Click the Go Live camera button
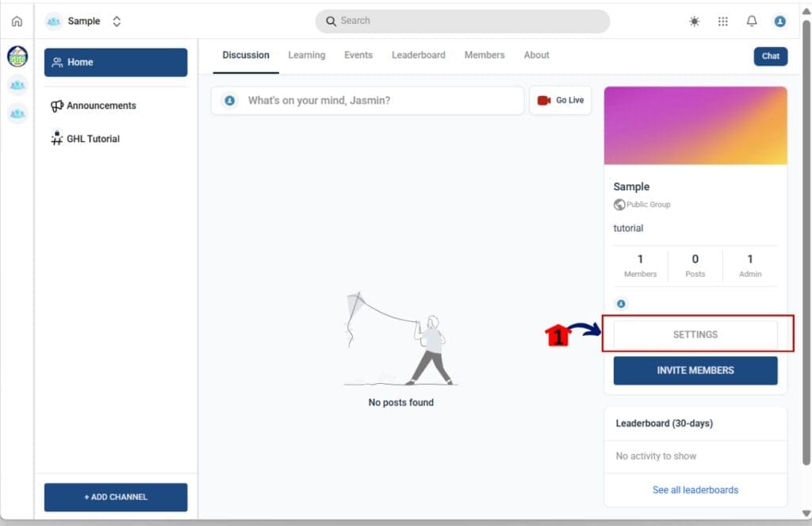812x526 pixels. [x=561, y=101]
